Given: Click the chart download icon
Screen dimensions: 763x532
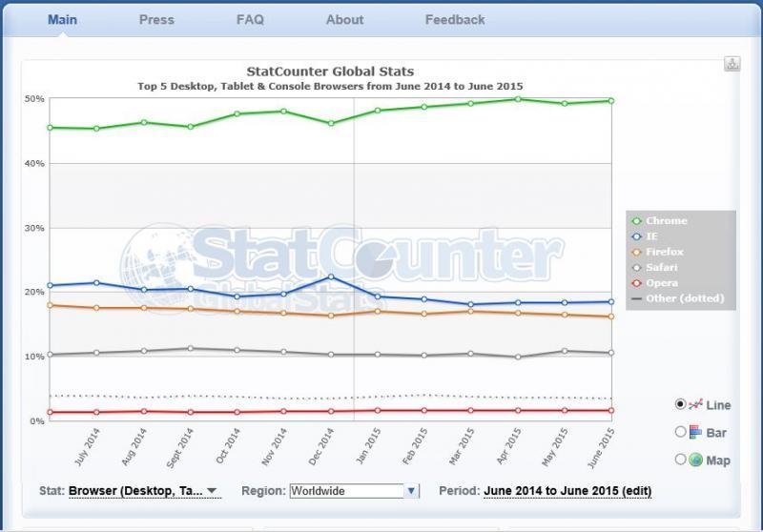Looking at the screenshot, I should tap(732, 64).
